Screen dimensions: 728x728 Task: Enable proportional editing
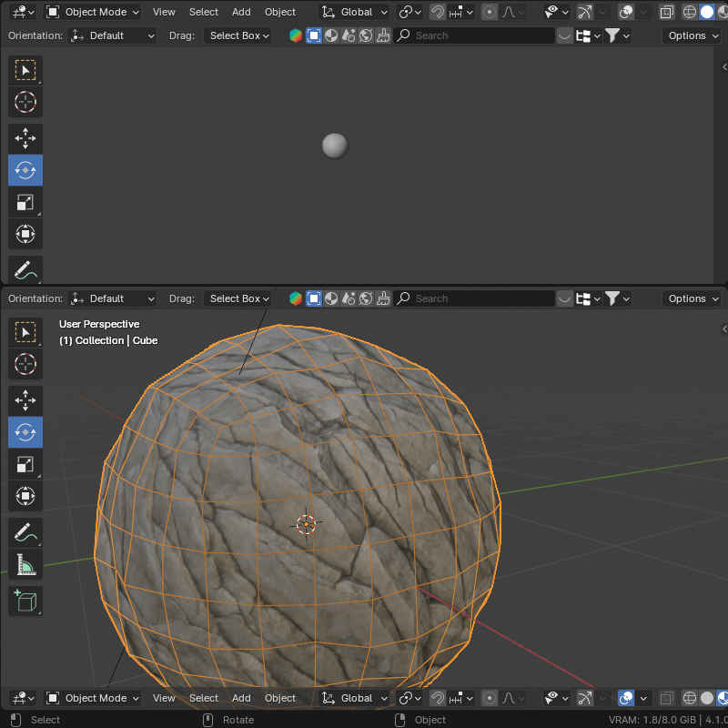click(489, 11)
